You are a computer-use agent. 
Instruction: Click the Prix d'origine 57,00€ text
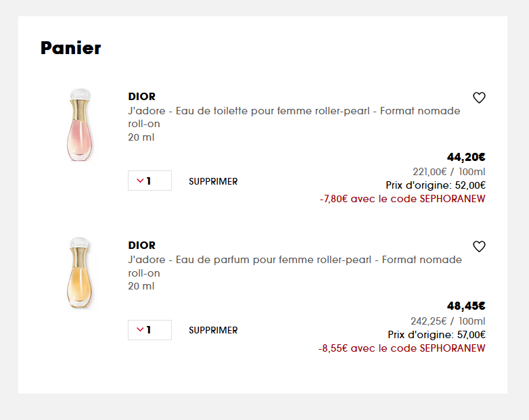[x=436, y=334]
